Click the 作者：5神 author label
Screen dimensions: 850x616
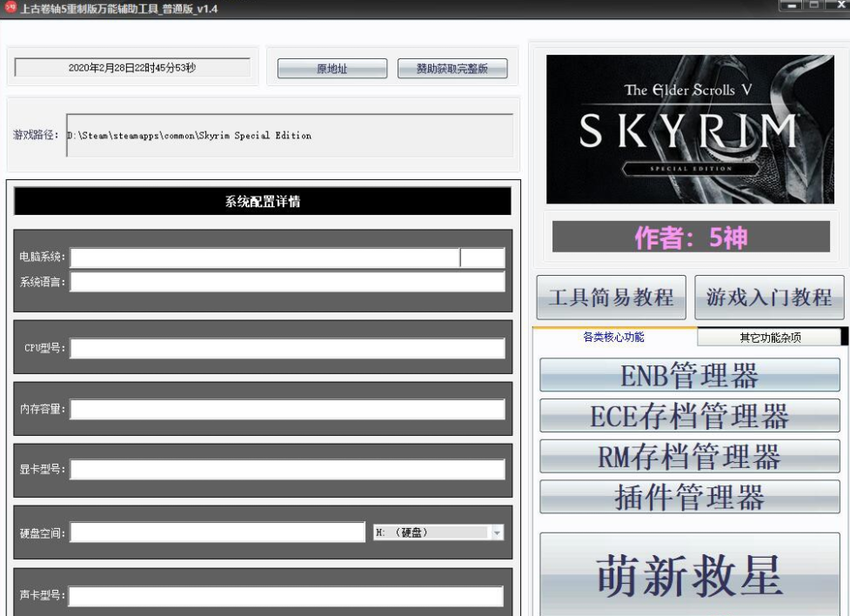pyautogui.click(x=691, y=237)
